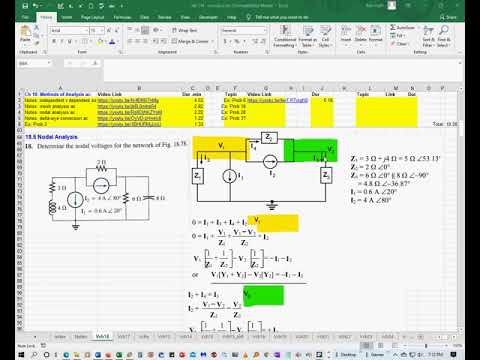480x360 pixels.
Task: Click the AutoSum sigma icon
Action: [393, 28]
